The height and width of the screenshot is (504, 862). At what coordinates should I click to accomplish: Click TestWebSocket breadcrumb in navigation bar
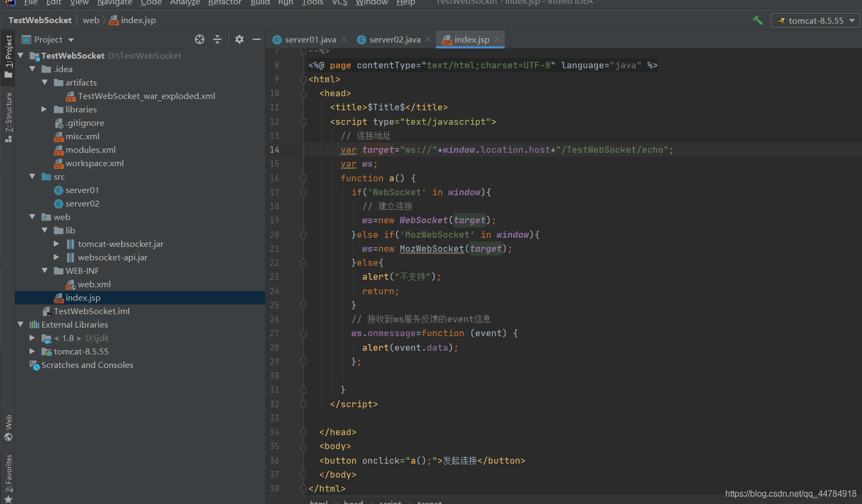point(40,20)
